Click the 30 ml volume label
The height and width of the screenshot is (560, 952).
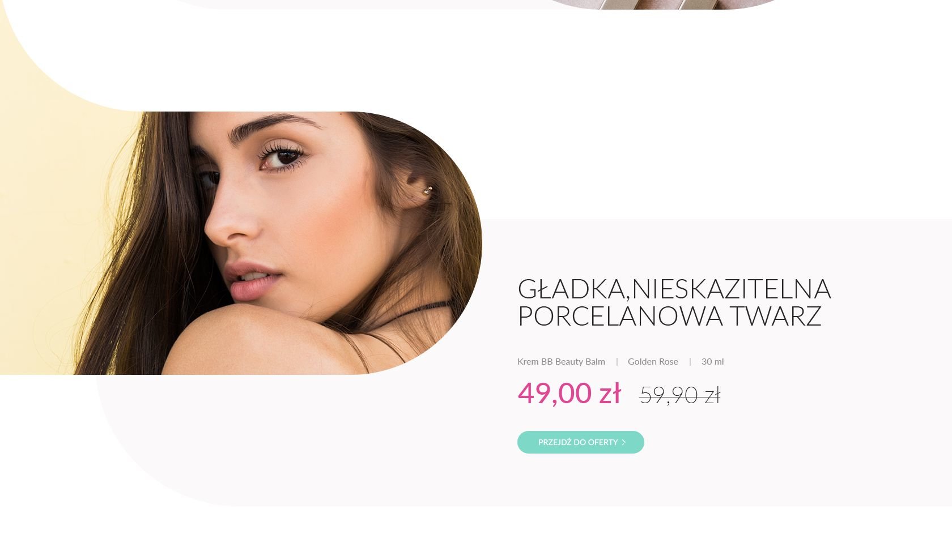(712, 361)
